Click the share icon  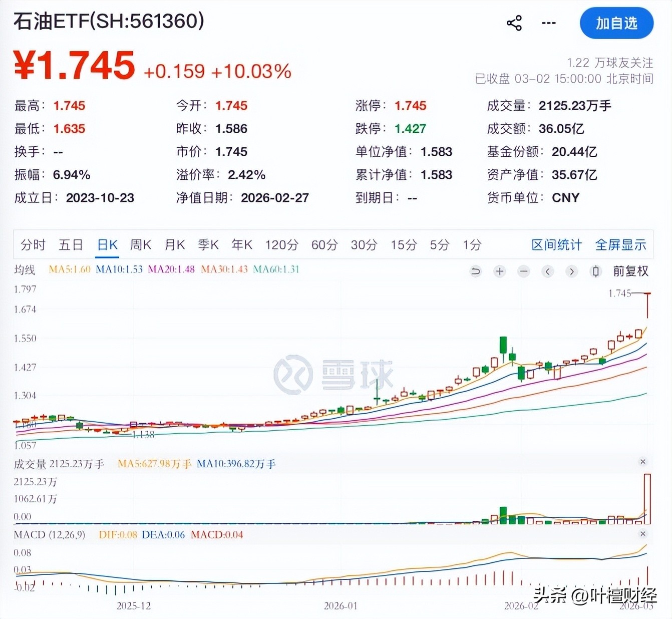514,23
